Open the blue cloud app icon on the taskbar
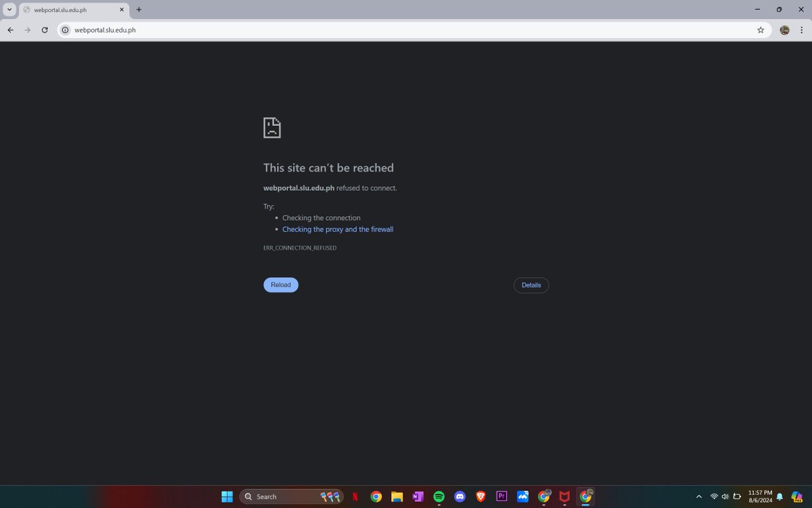This screenshot has width=812, height=508. (x=522, y=496)
